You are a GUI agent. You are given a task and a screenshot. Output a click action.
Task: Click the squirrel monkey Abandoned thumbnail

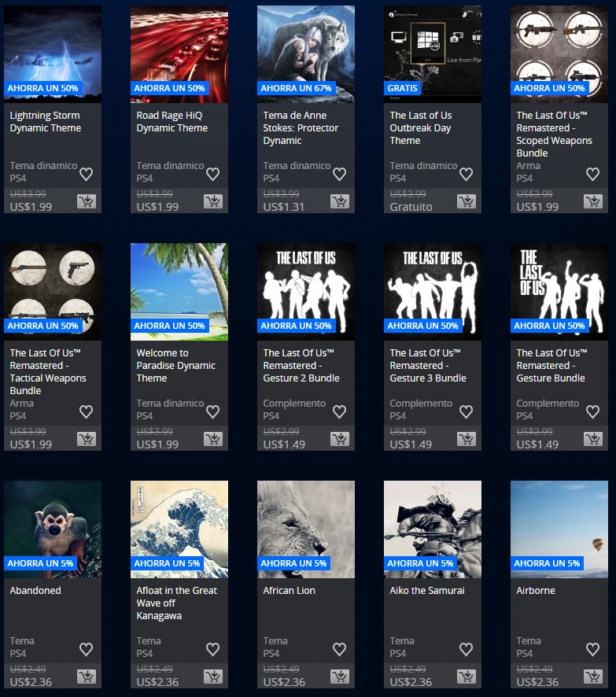coord(53,529)
